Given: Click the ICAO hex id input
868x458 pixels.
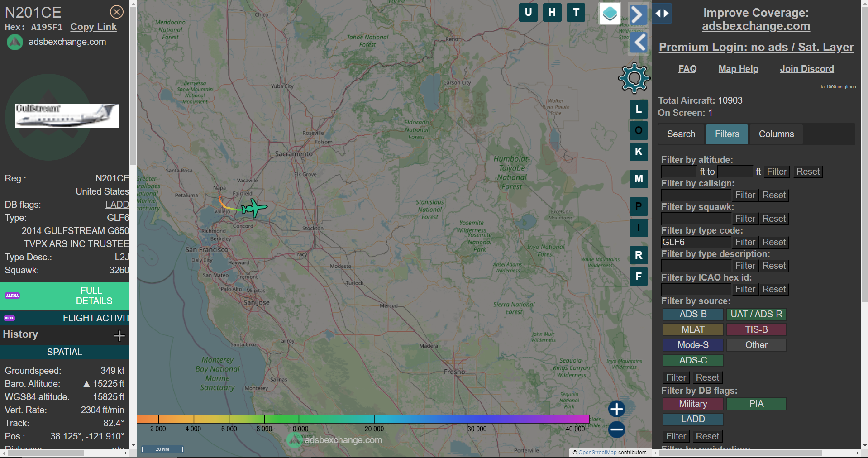Looking at the screenshot, I should 696,289.
